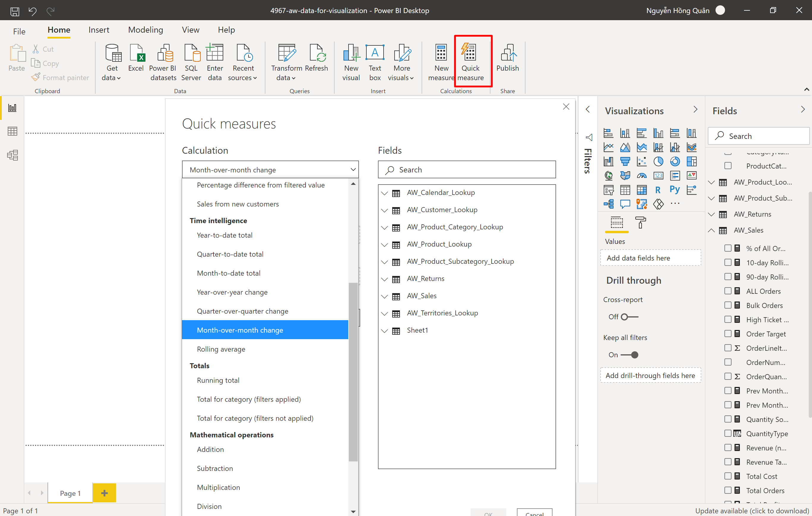Click the Refresh queries icon
The height and width of the screenshot is (516, 812).
coord(316,58)
